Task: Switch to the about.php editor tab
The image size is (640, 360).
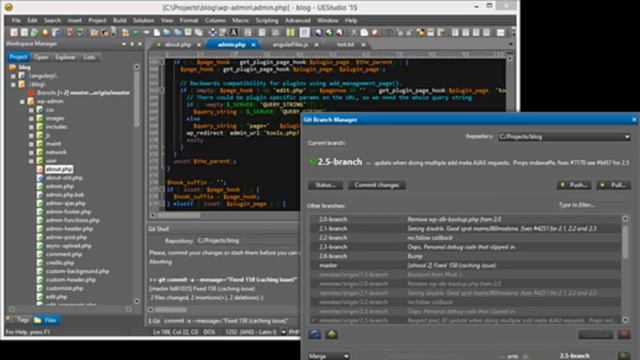Action: coord(178,44)
